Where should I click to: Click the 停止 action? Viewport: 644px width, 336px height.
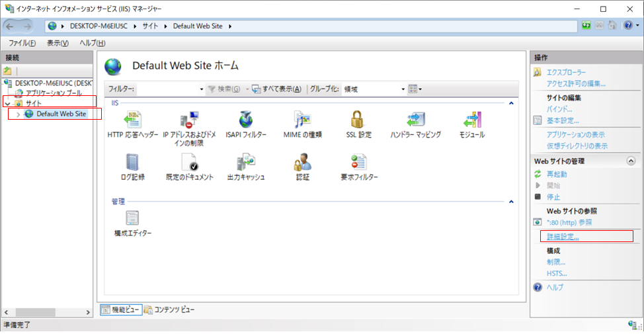click(x=553, y=197)
